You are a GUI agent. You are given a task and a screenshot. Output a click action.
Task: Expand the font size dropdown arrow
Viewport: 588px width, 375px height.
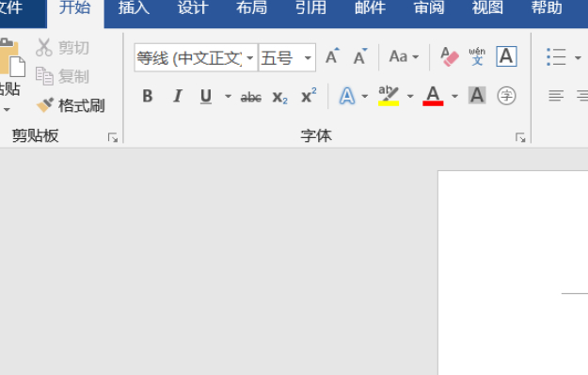(x=308, y=57)
